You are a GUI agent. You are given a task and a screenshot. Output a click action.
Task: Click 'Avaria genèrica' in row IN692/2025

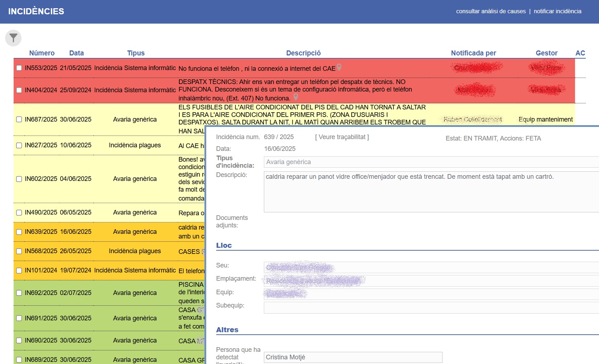pyautogui.click(x=135, y=293)
